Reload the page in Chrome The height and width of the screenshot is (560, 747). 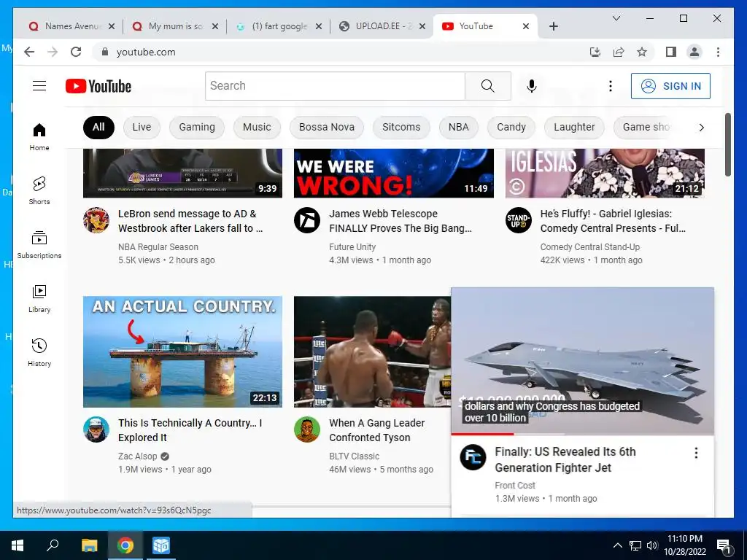(x=76, y=52)
